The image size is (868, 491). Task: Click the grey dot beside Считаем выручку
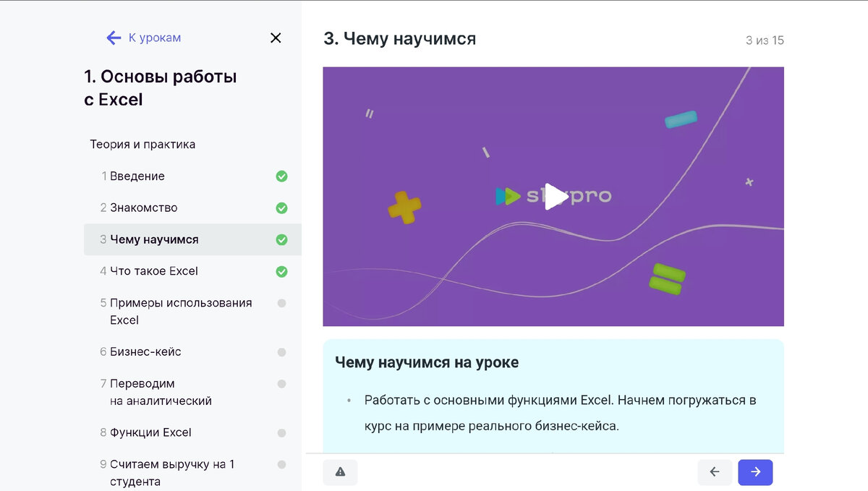pyautogui.click(x=281, y=464)
